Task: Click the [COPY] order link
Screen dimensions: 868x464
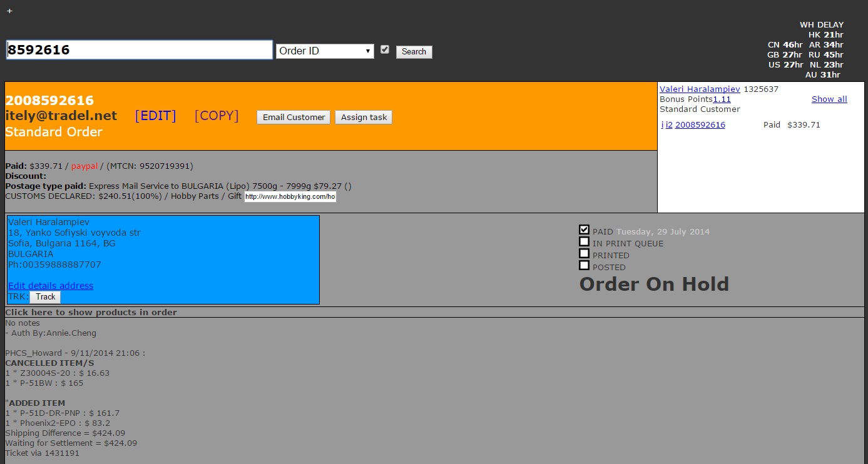Action: point(217,116)
